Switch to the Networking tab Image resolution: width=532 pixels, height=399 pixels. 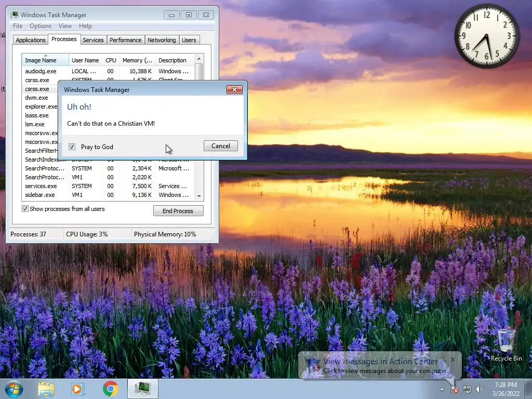(162, 40)
